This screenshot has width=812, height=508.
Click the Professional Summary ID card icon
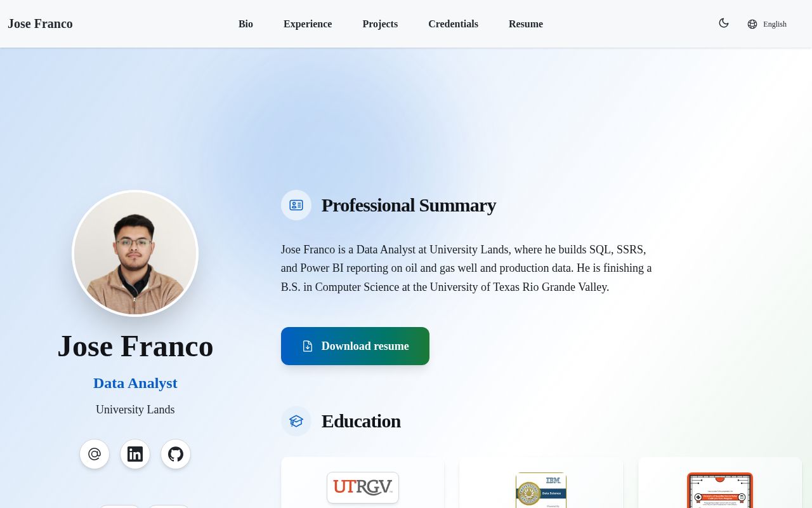[296, 205]
